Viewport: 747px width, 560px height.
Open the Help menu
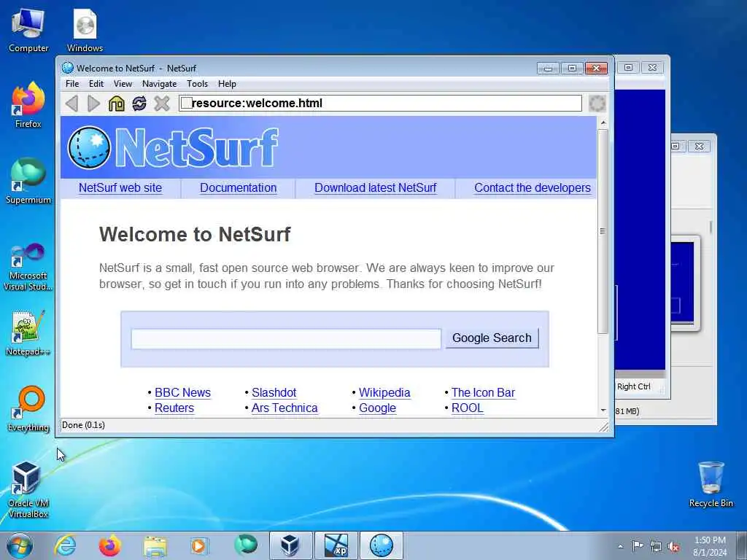point(228,84)
